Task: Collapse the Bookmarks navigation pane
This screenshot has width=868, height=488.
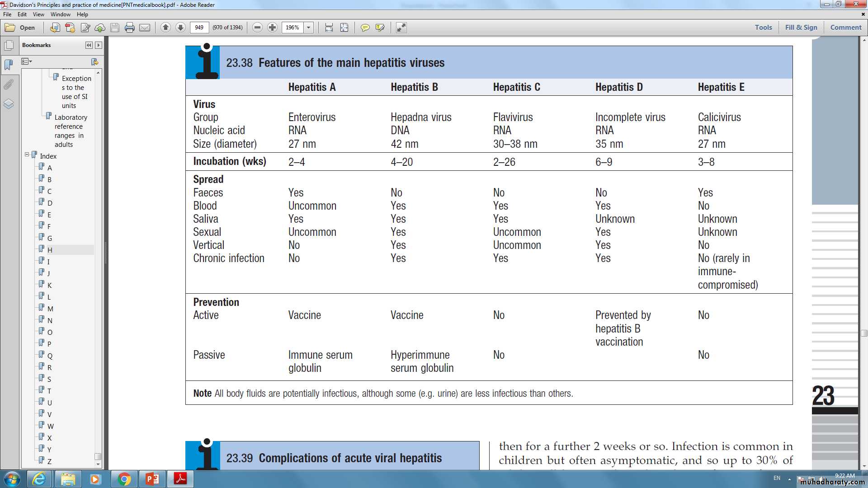Action: pyautogui.click(x=89, y=45)
